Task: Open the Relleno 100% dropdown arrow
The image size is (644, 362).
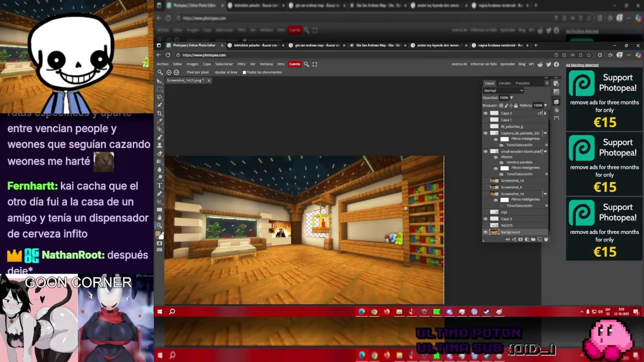Action: [x=545, y=106]
